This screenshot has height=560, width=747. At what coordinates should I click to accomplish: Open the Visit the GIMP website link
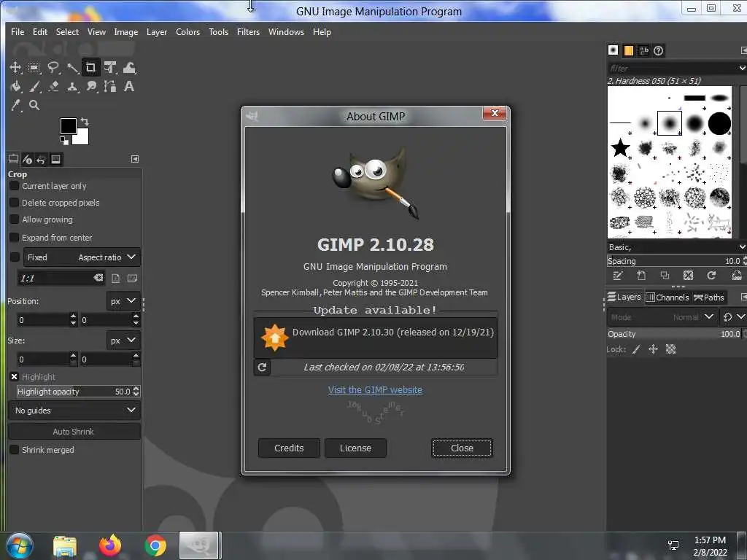[375, 390]
